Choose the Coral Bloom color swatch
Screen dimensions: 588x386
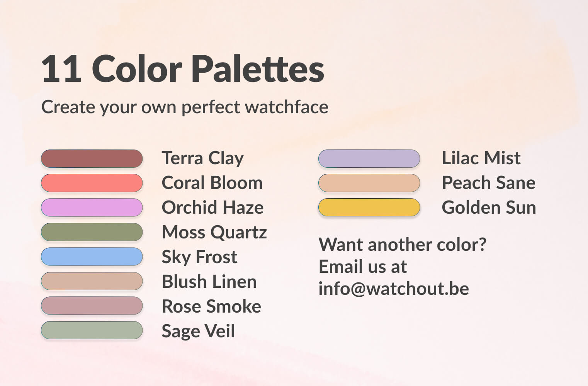92,183
